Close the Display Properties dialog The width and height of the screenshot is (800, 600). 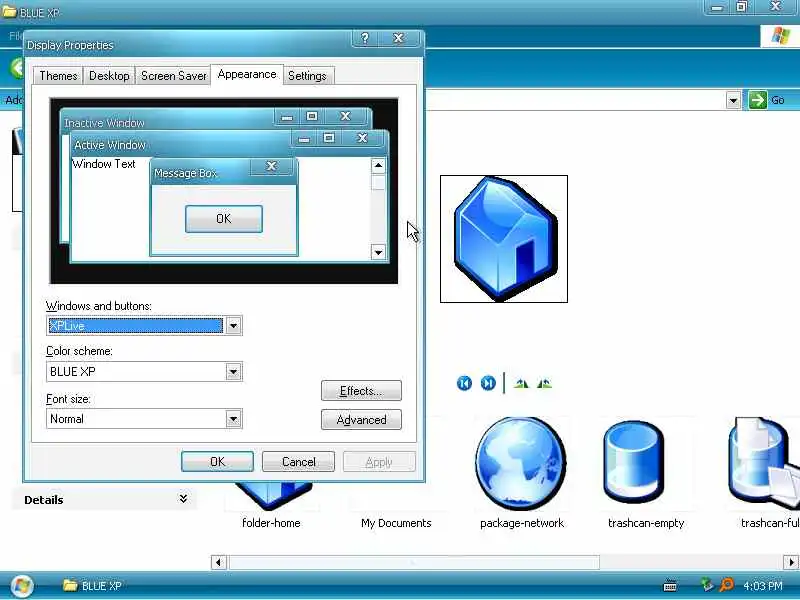tap(398, 38)
